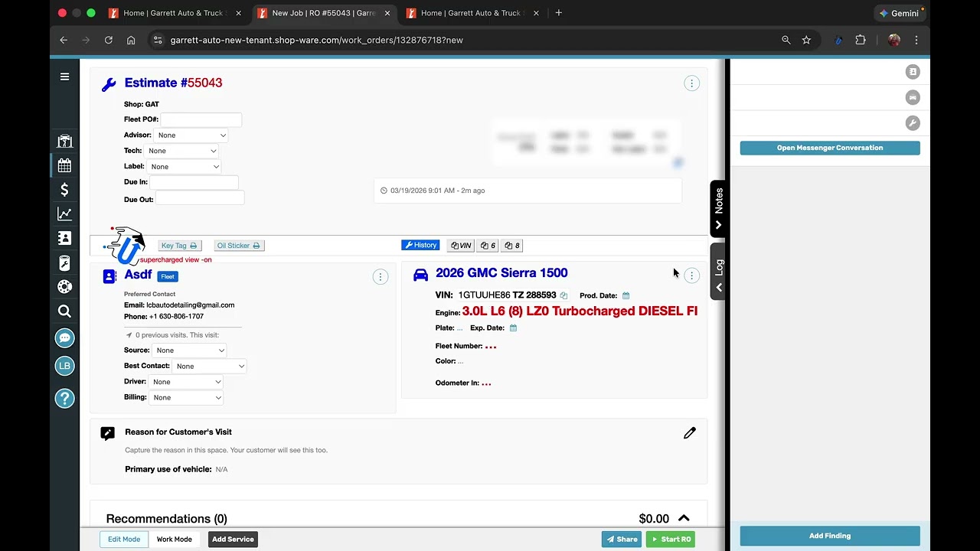Open the reports chart icon in sidebar
The width and height of the screenshot is (980, 551).
(x=64, y=214)
